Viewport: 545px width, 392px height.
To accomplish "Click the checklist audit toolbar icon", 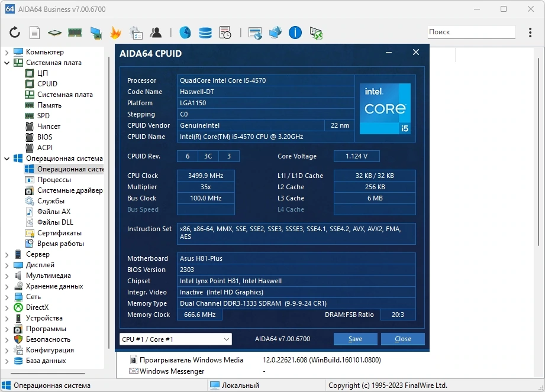I will pyautogui.click(x=136, y=33).
